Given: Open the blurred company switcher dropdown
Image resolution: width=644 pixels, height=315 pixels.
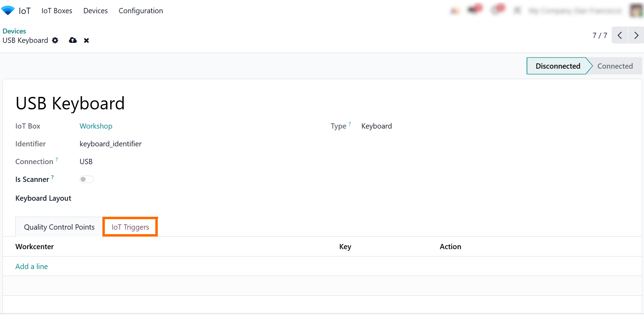Looking at the screenshot, I should point(575,11).
